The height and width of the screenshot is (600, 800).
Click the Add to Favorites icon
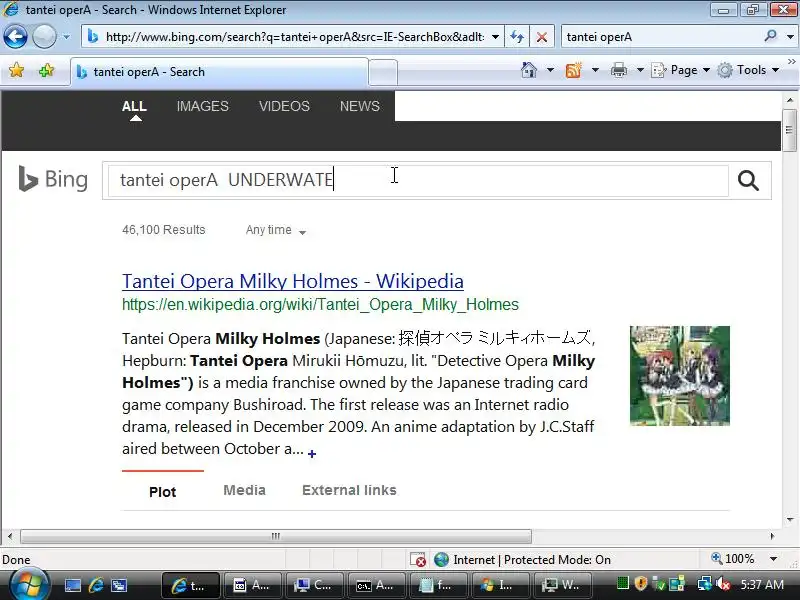pyautogui.click(x=46, y=70)
